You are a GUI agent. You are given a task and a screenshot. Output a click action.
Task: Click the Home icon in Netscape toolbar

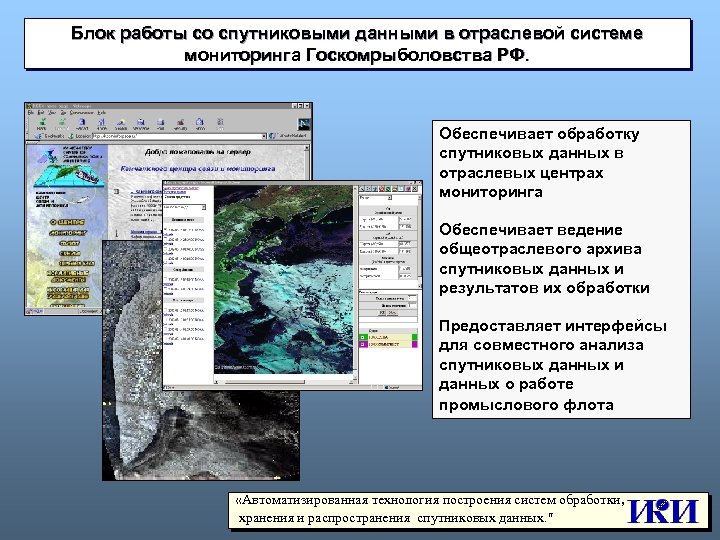(x=101, y=122)
